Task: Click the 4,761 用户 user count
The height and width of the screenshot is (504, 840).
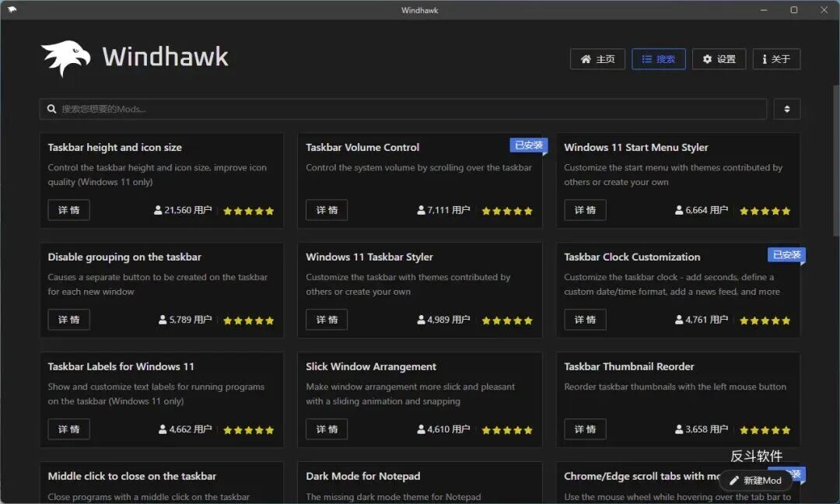Action: coord(702,320)
